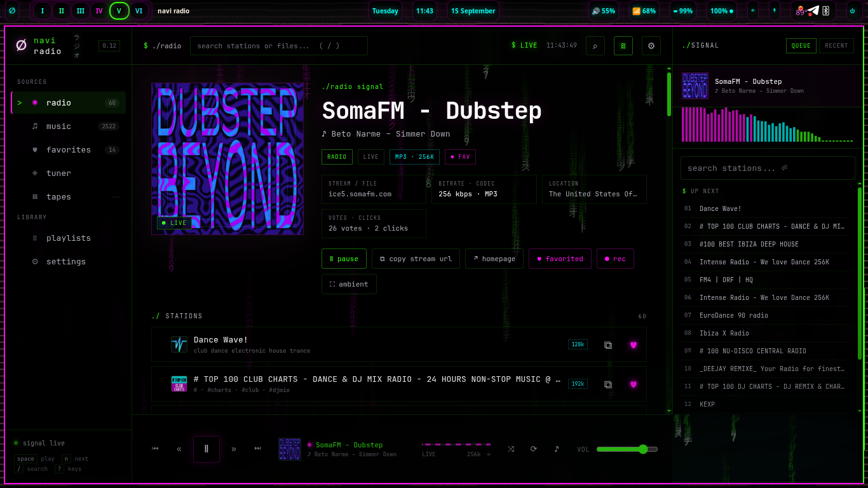This screenshot has width=868, height=488.
Task: Toggle heart on TOP 100 CLUB CHARTS
Action: pyautogui.click(x=634, y=384)
